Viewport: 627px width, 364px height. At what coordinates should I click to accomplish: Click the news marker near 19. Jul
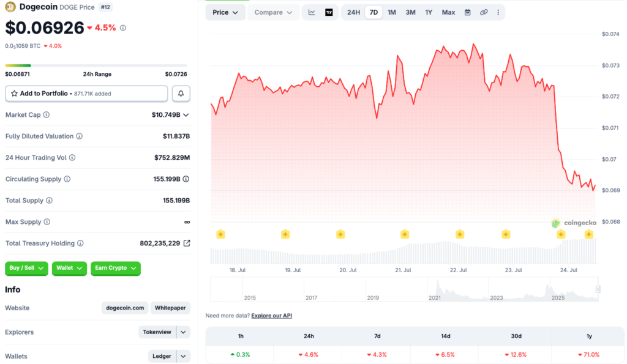pyautogui.click(x=285, y=234)
